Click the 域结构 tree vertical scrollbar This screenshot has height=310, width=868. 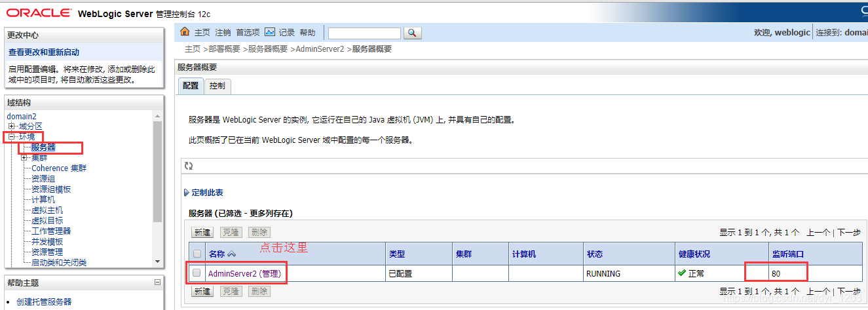(x=157, y=172)
